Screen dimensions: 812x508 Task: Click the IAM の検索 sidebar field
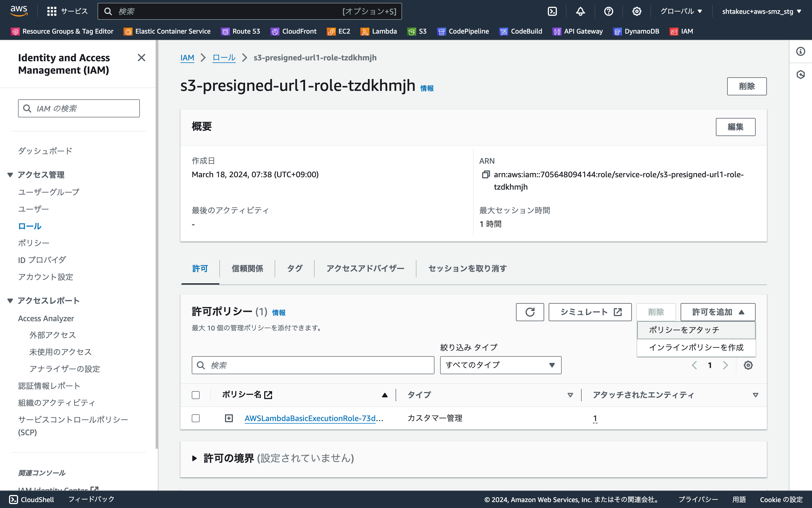(79, 109)
